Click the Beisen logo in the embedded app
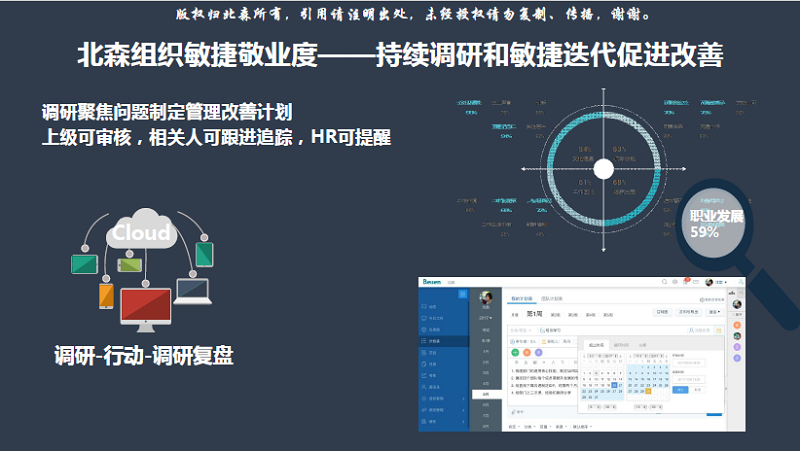Screen dimensions: 800x451 tap(432, 282)
